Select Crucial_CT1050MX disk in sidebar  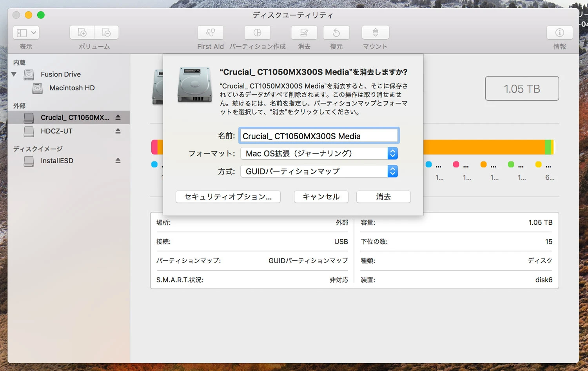[x=69, y=117]
